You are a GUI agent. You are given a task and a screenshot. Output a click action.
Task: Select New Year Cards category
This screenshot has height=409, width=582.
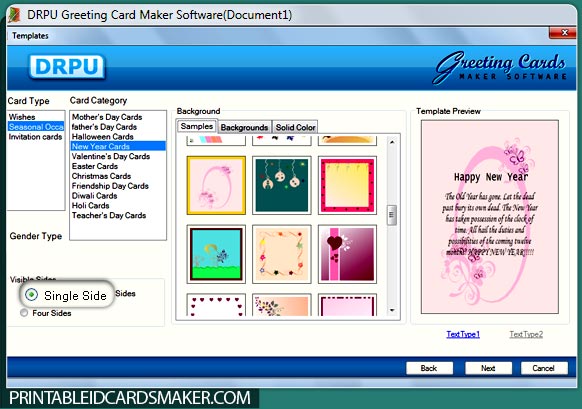118,146
